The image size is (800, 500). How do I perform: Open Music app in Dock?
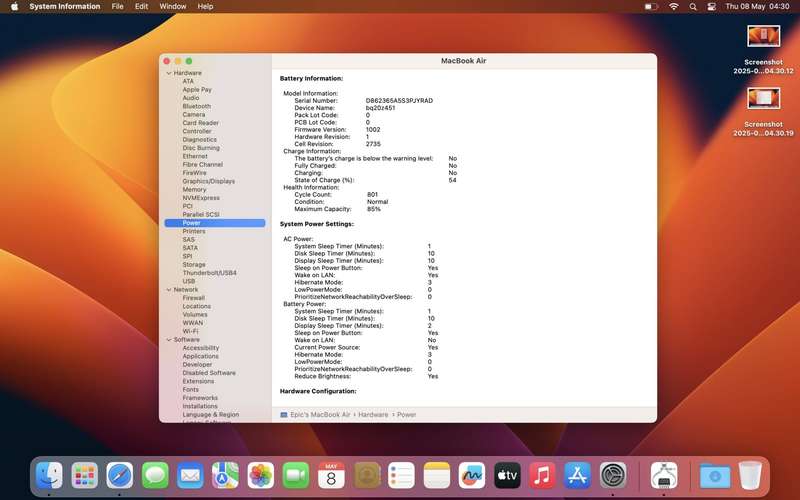point(542,476)
